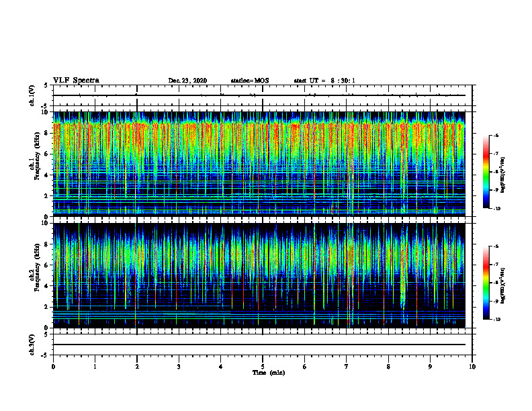The image size is (532, 411).
Task: Click the ch.2 spectrogram color scale bar
Action: 486,283
